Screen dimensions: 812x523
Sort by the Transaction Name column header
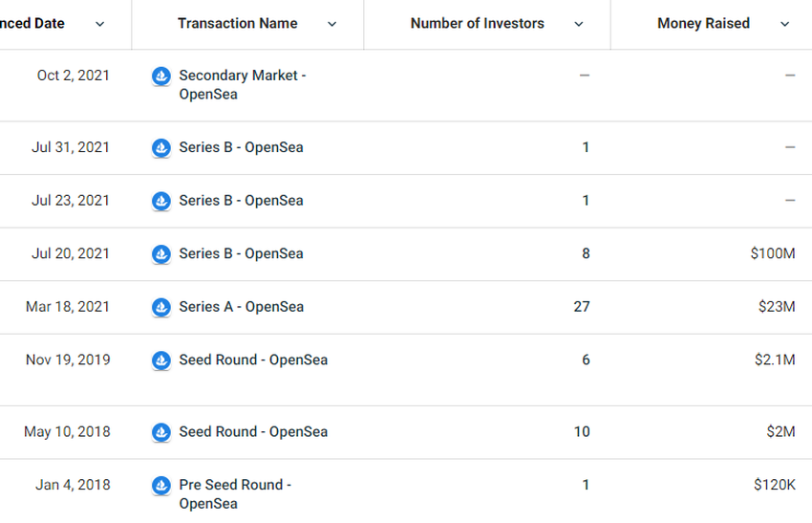point(237,23)
